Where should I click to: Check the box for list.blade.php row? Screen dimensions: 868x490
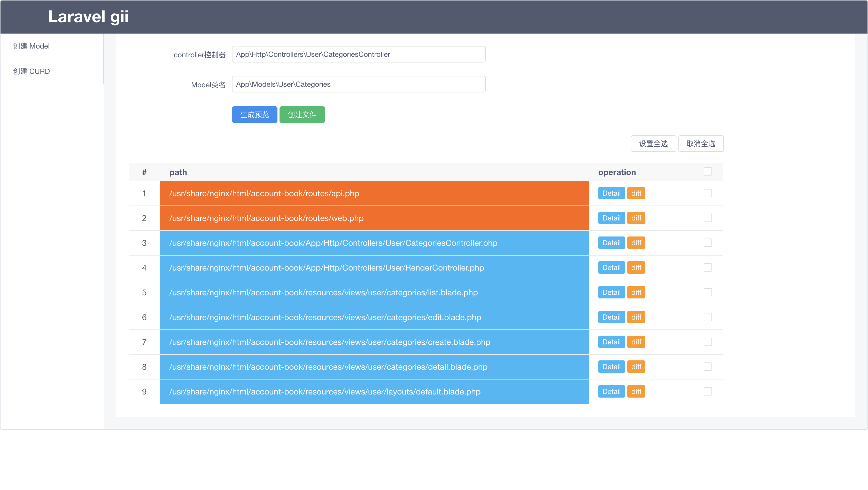tap(708, 292)
